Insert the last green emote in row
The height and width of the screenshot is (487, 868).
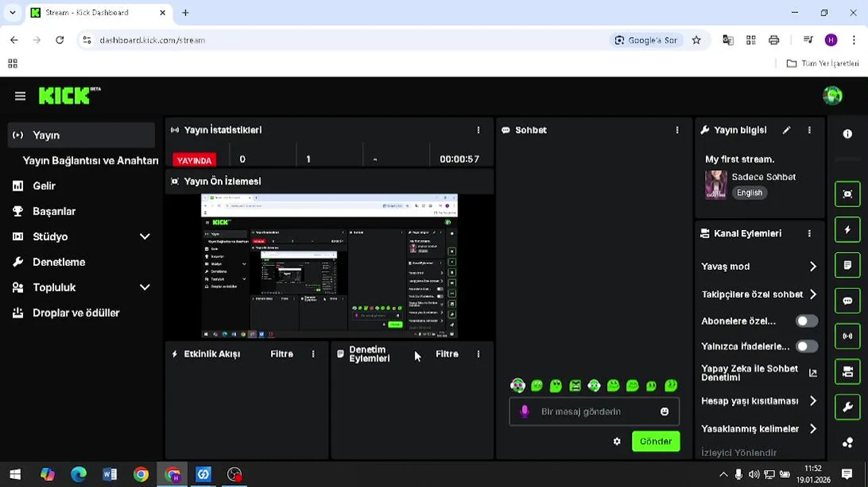671,386
